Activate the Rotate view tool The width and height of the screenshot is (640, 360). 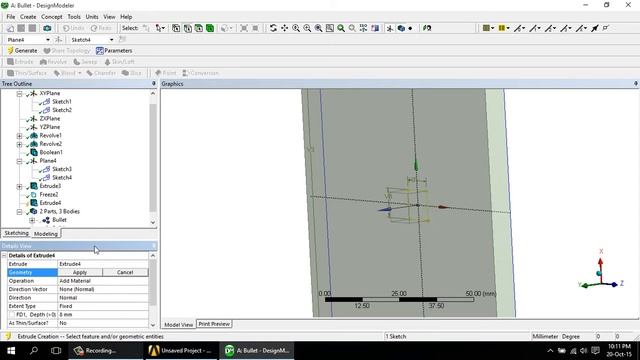click(x=273, y=28)
